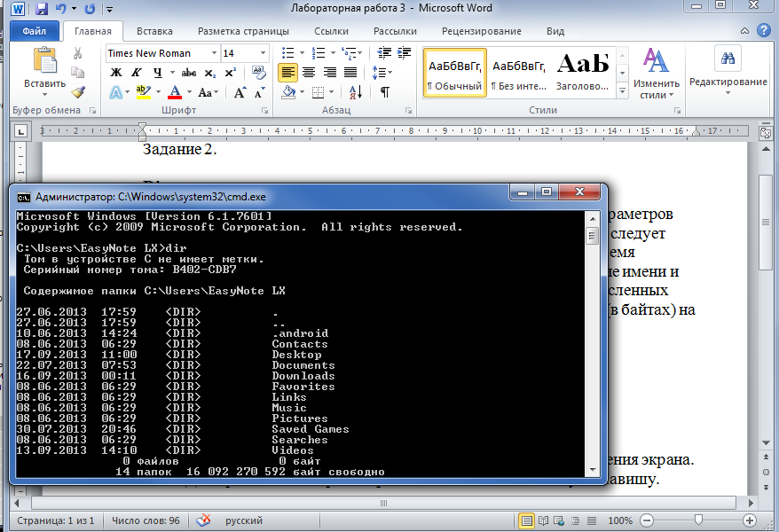Image resolution: width=779 pixels, height=532 pixels.
Task: Open the highlight color dropdown arrow
Action: [158, 92]
